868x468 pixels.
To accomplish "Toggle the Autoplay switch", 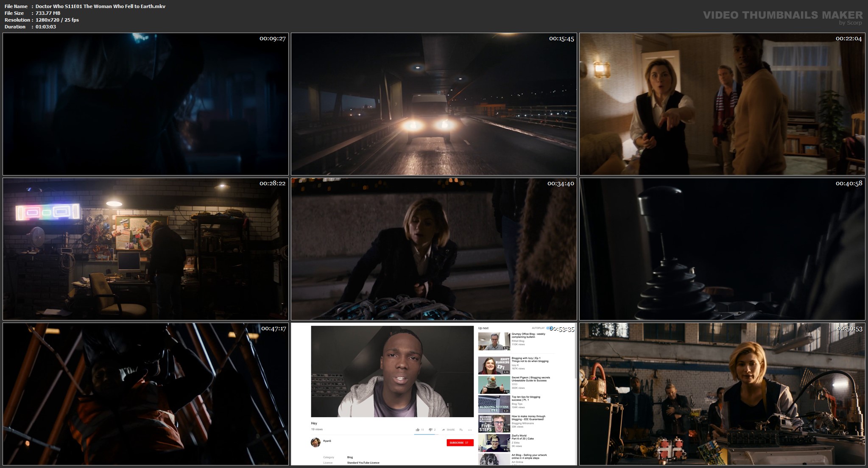I will tap(549, 328).
